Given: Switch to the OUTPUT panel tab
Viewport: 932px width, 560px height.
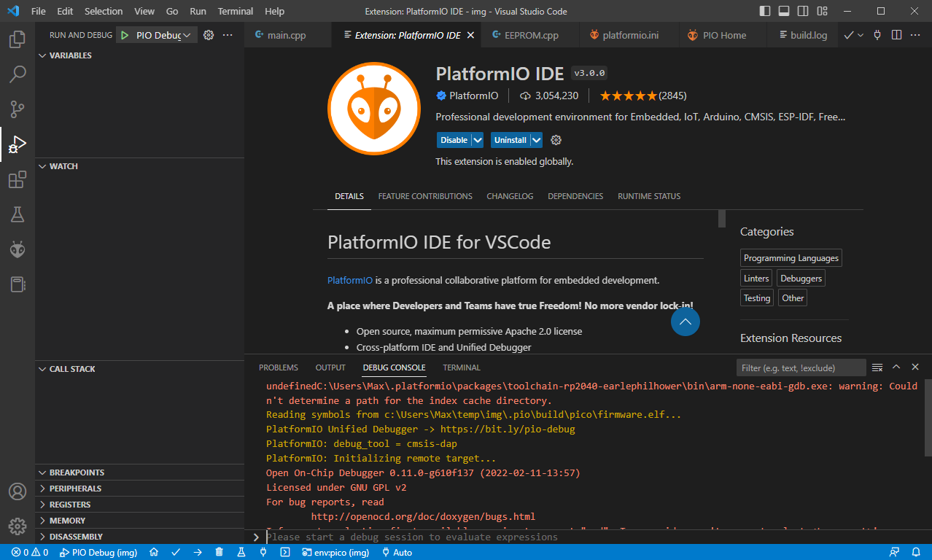Looking at the screenshot, I should point(330,367).
